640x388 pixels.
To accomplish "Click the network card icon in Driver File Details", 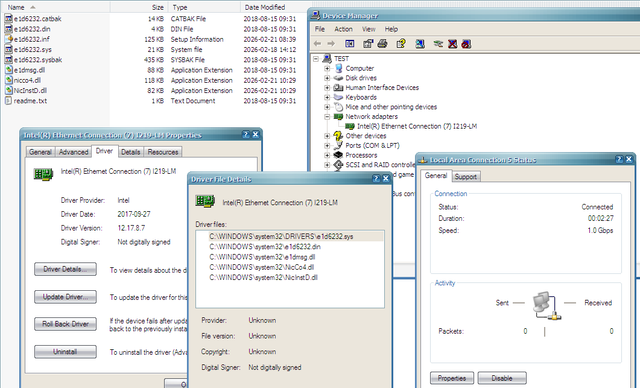I will (x=205, y=201).
